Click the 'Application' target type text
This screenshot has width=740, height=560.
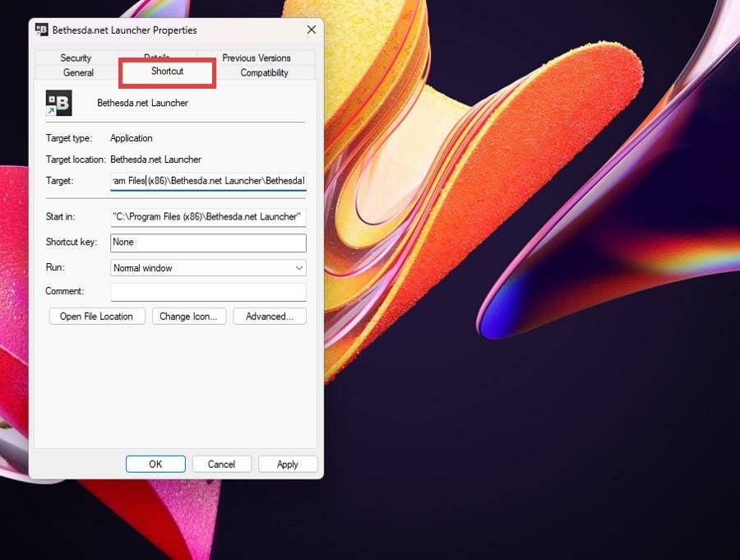click(132, 138)
